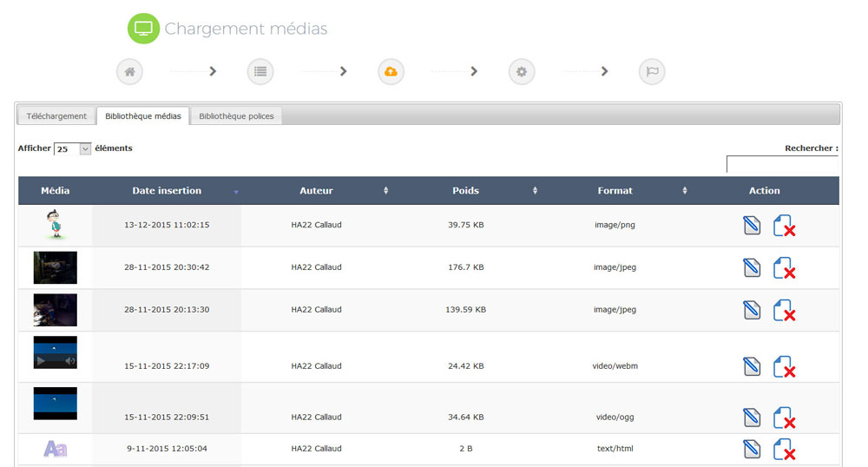Click the image/png format cell
Screen dimensions: 868x467
pyautogui.click(x=615, y=225)
